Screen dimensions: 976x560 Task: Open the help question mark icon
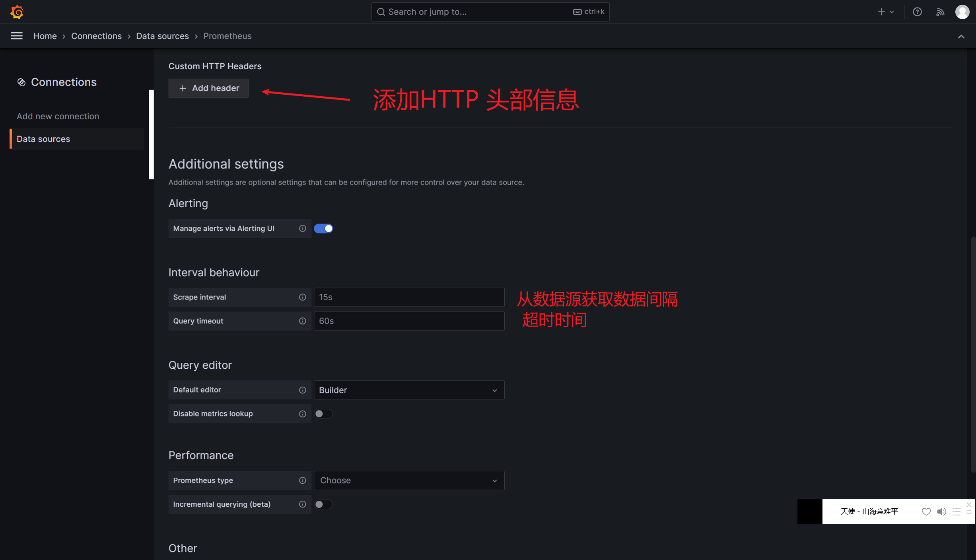click(x=917, y=12)
